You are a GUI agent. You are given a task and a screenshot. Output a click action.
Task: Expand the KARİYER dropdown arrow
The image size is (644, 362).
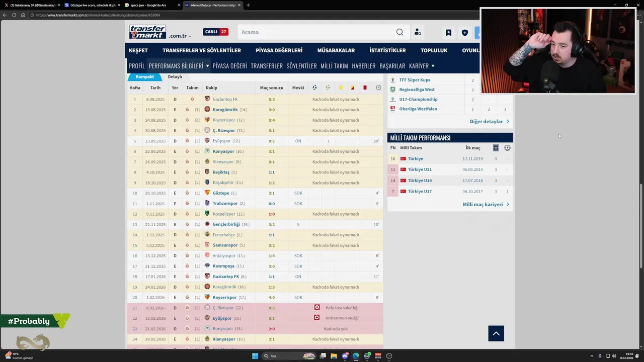(433, 66)
